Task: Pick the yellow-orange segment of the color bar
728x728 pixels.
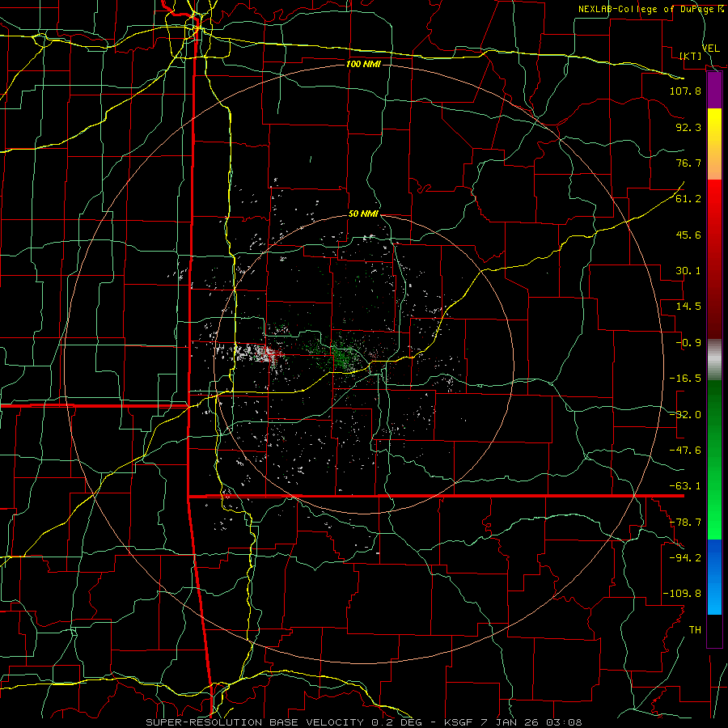Action: coord(714,144)
